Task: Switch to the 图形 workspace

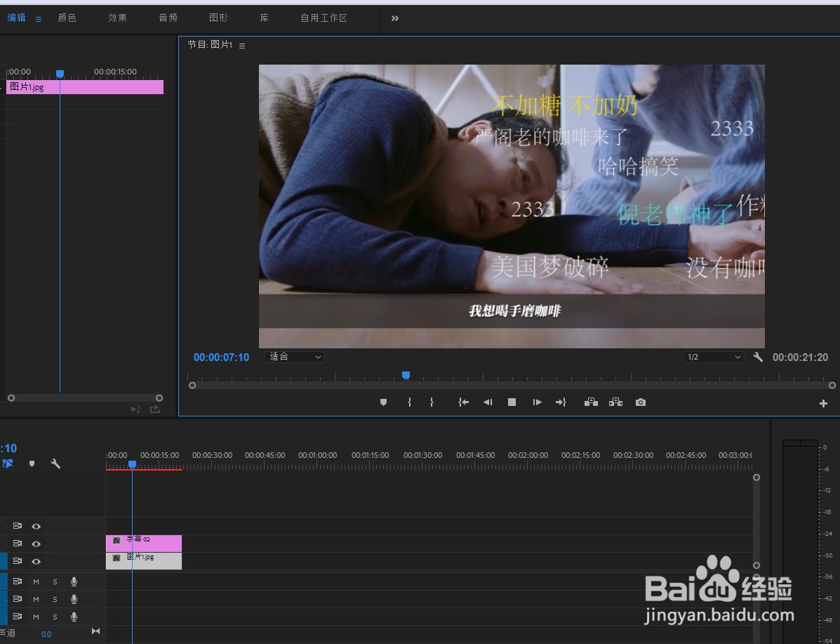Action: (x=218, y=18)
